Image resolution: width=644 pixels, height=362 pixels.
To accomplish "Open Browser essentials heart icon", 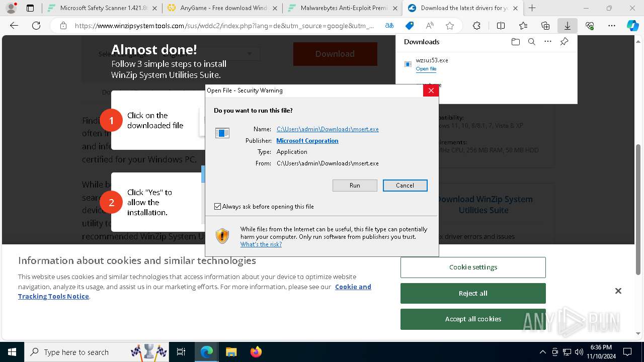I will [x=590, y=26].
